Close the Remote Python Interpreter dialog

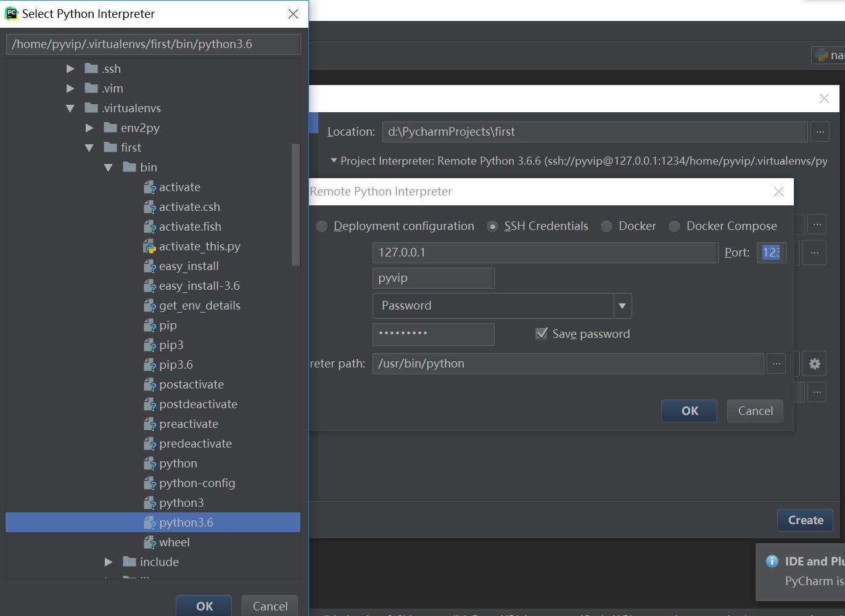tap(778, 192)
